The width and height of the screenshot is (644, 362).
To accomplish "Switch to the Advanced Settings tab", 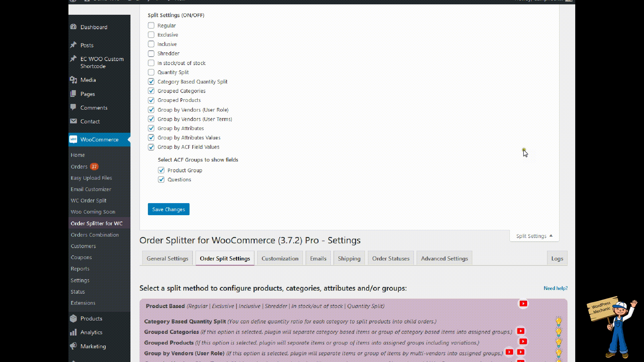I will tap(444, 258).
